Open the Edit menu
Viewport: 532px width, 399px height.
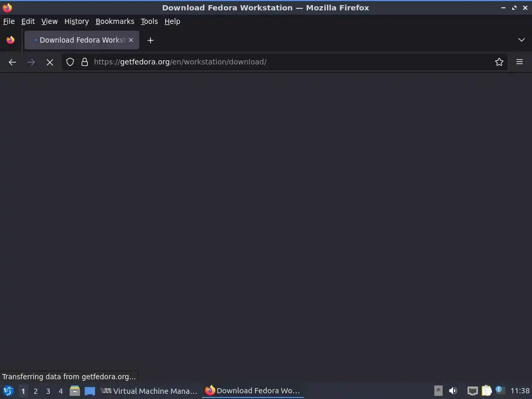[x=28, y=21]
